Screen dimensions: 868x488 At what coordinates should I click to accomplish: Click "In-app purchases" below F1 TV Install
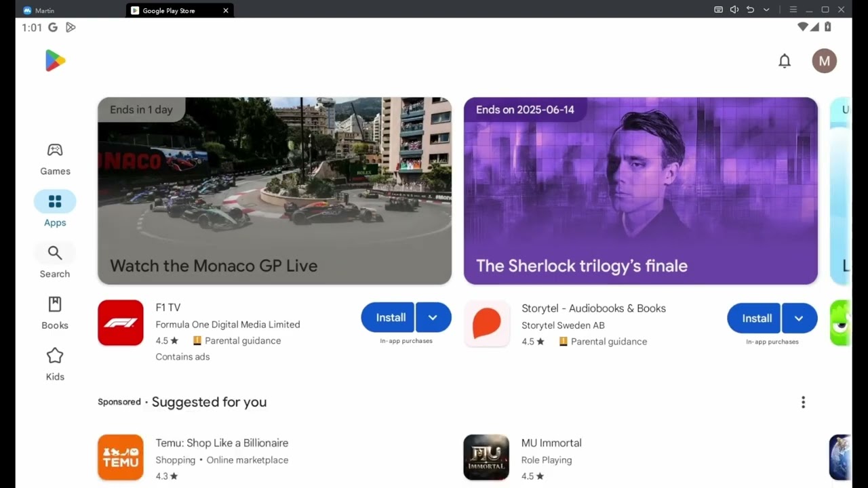(x=406, y=341)
